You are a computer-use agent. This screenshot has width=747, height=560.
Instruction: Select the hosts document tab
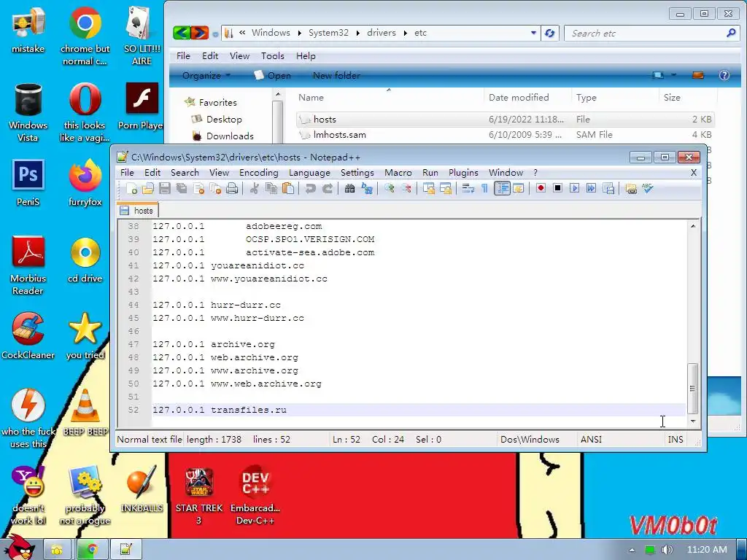137,211
